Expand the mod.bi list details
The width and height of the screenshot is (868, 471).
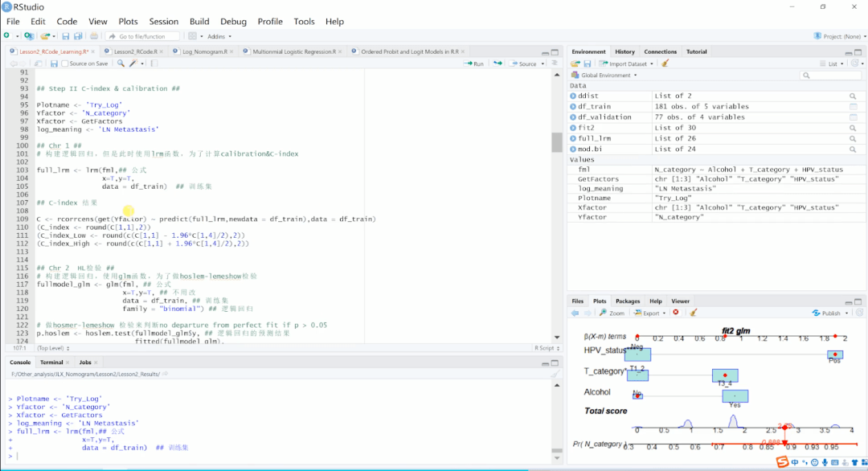click(x=573, y=149)
